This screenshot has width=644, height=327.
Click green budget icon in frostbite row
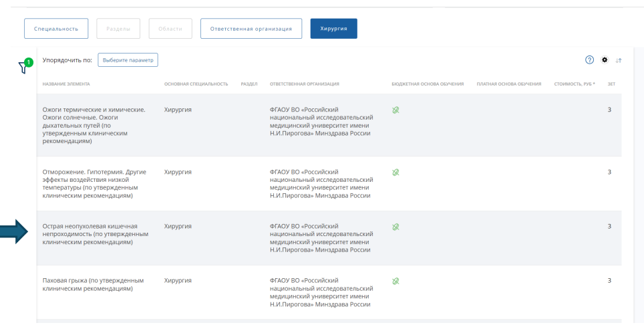(x=395, y=173)
